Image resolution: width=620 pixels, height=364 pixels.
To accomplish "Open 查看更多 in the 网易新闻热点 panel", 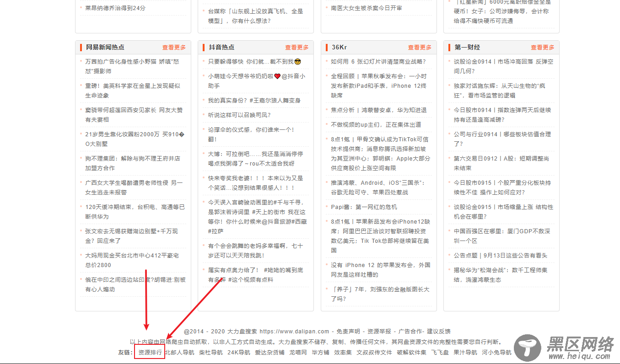I will click(174, 47).
